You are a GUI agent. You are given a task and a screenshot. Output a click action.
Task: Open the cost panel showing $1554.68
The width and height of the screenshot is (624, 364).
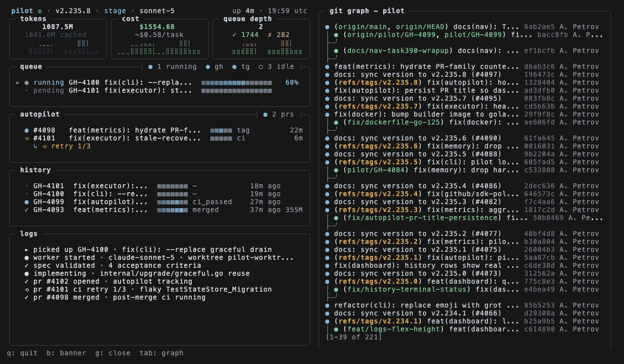click(160, 39)
